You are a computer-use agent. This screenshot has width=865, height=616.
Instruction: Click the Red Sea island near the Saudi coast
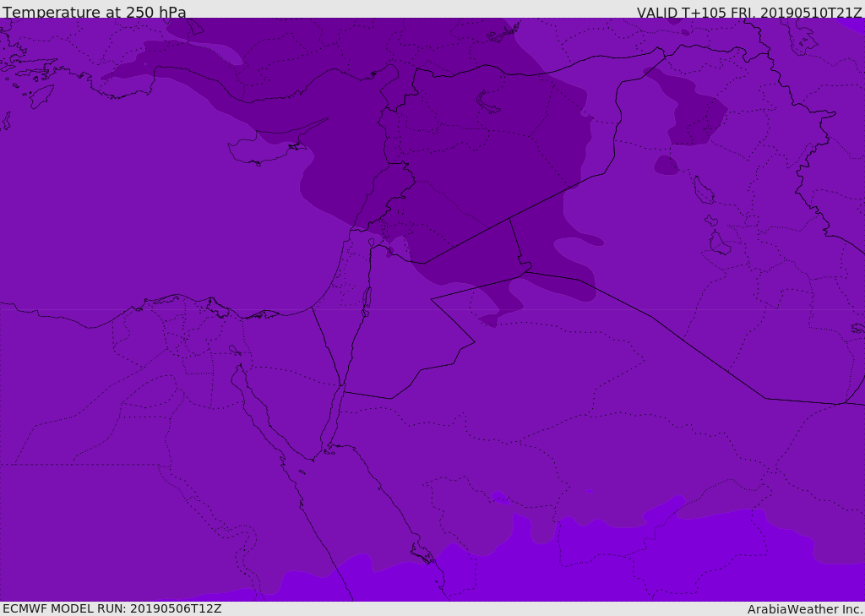point(424,553)
